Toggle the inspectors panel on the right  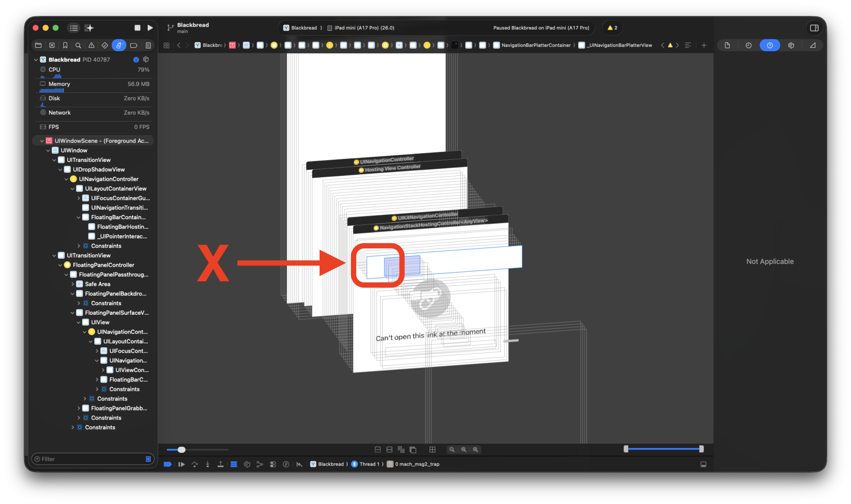click(x=814, y=28)
